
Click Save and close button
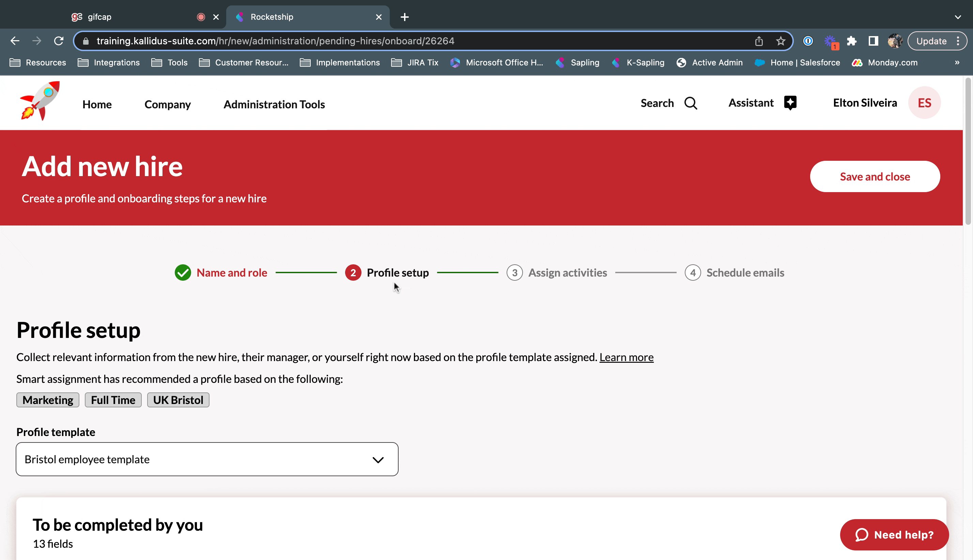point(875,176)
